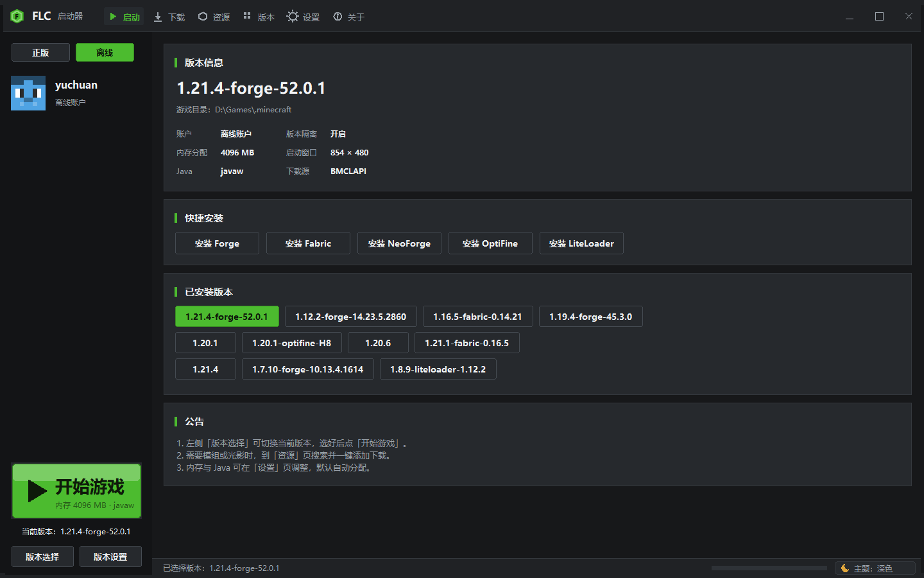The width and height of the screenshot is (924, 578).
Task: Select installed version 1.16.5-fabric-0.14.21
Action: (477, 317)
